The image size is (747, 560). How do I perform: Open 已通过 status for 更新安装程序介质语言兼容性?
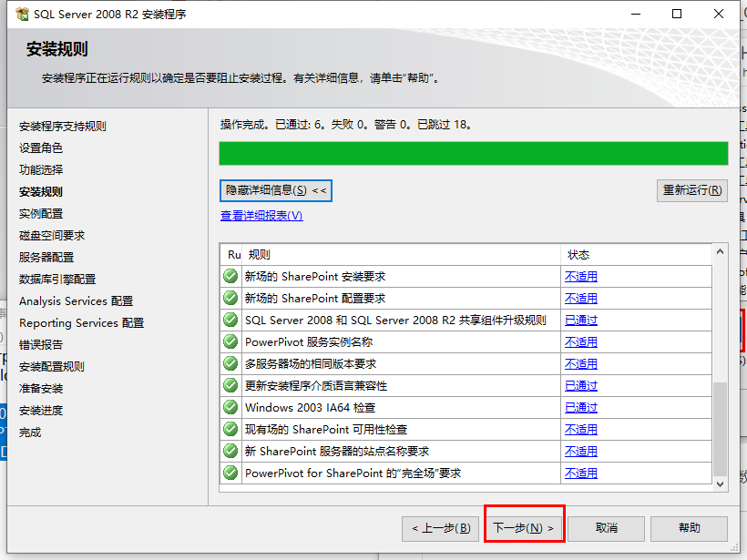(580, 386)
